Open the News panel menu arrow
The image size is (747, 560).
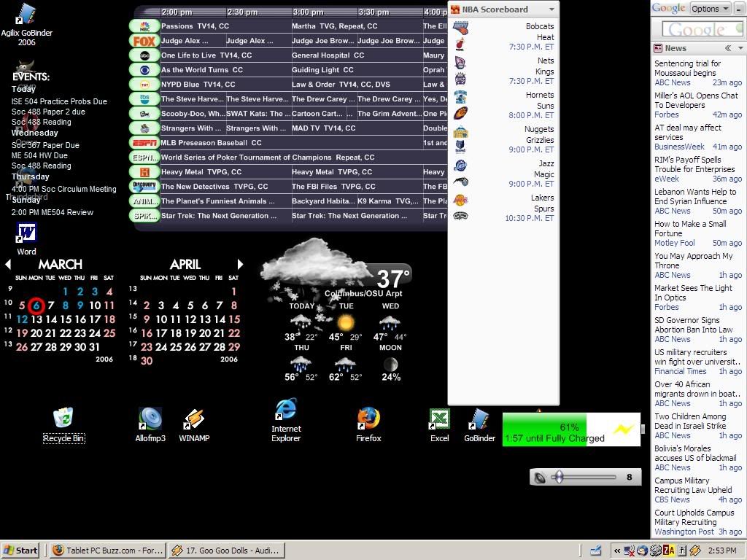pyautogui.click(x=740, y=48)
